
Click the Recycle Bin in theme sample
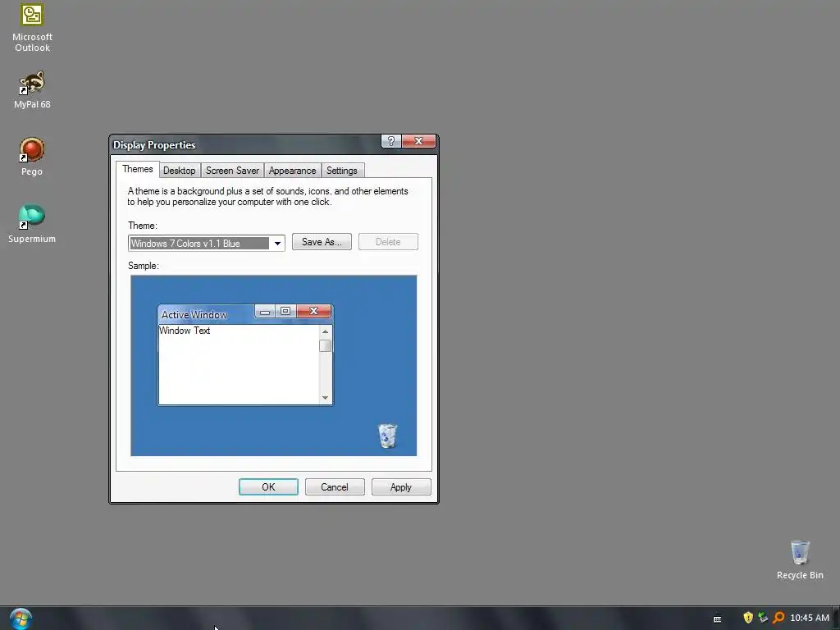[x=387, y=436]
